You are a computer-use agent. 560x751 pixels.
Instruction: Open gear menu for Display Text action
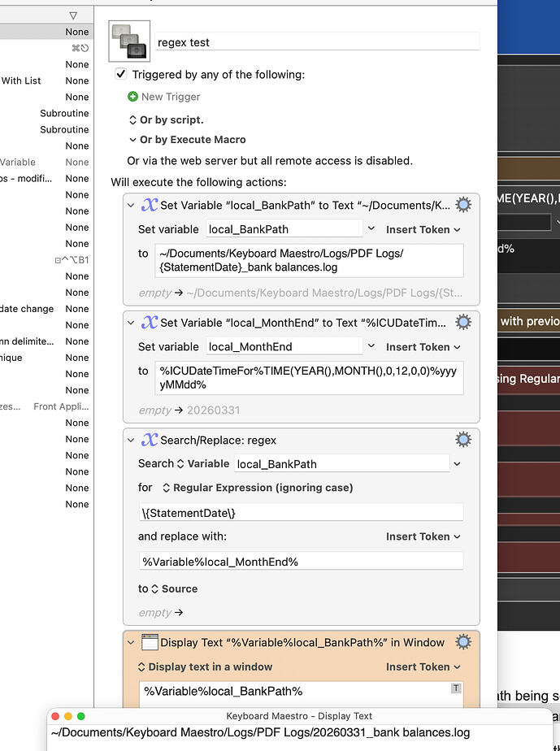tap(462, 642)
